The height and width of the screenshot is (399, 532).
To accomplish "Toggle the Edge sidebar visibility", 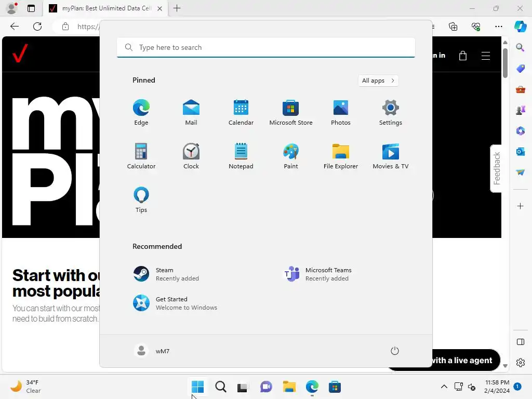I will [520, 342].
